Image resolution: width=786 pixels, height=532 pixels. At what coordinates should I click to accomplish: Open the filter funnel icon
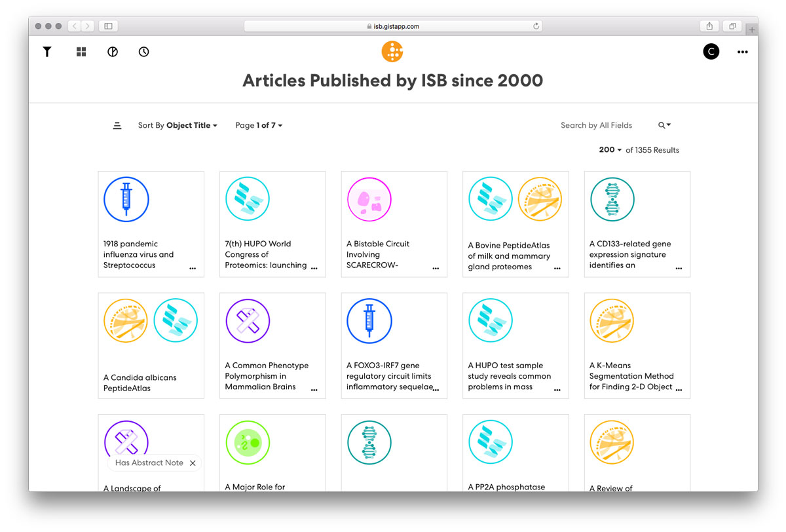click(x=47, y=52)
